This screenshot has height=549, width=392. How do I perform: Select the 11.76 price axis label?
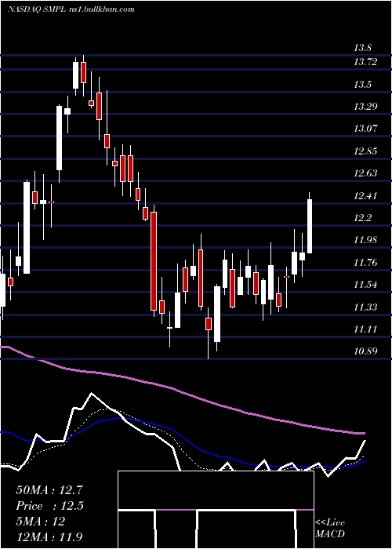coord(366,262)
